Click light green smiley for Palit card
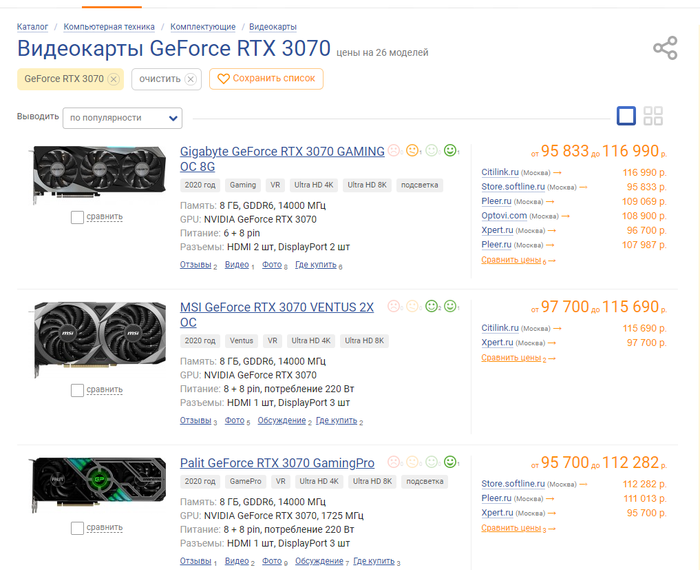The image size is (700, 570). tap(431, 462)
